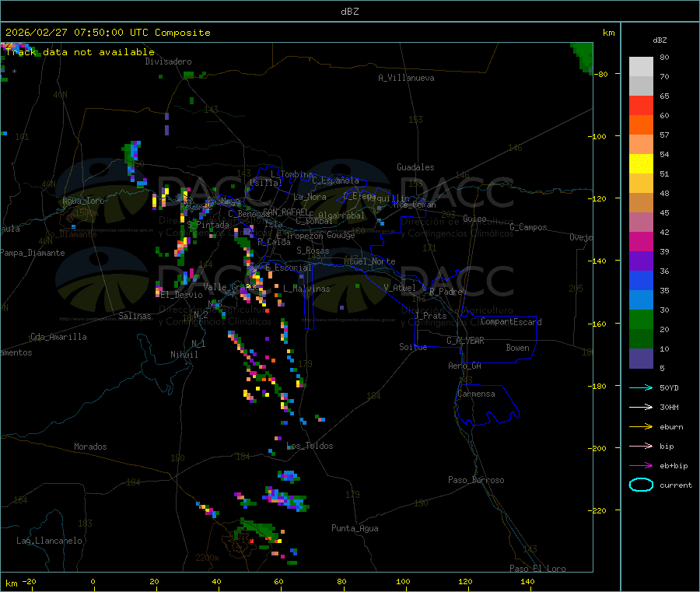Click the 'L_Malvinas' map label
700x592 pixels.
pyautogui.click(x=306, y=289)
